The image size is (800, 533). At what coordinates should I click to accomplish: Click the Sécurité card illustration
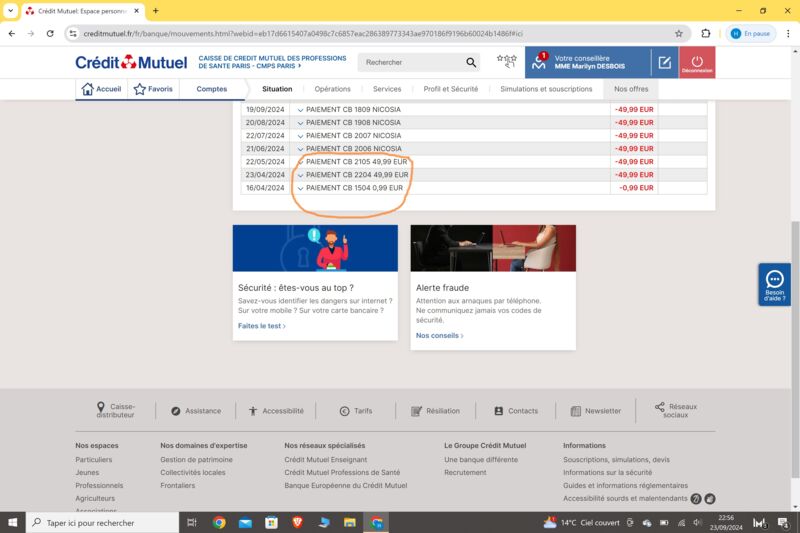pos(315,248)
